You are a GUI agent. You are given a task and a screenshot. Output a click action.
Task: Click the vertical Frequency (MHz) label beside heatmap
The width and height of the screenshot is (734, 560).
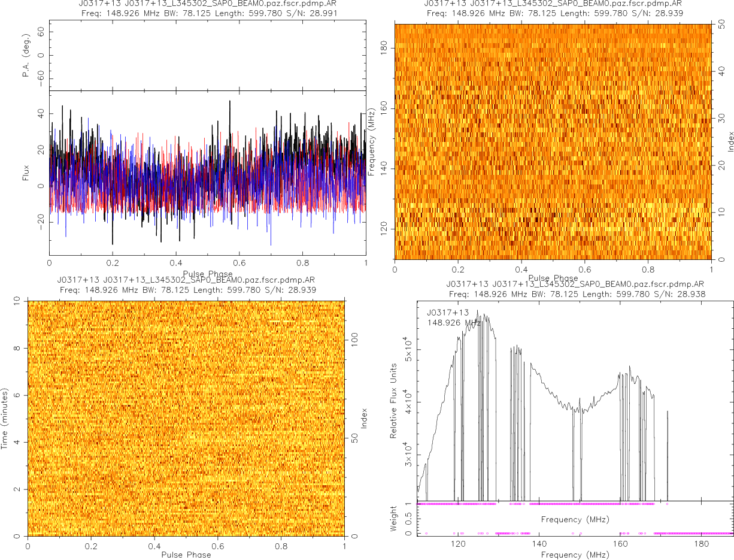(371, 142)
